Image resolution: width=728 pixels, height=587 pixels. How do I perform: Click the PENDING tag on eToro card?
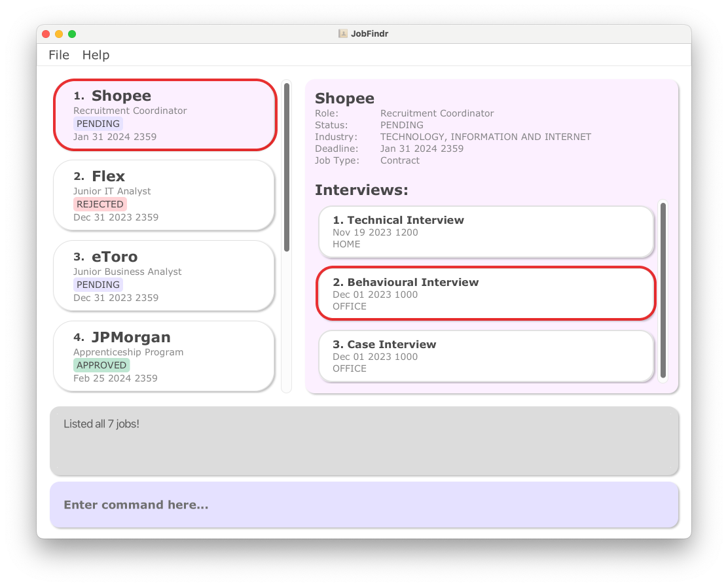pos(98,285)
